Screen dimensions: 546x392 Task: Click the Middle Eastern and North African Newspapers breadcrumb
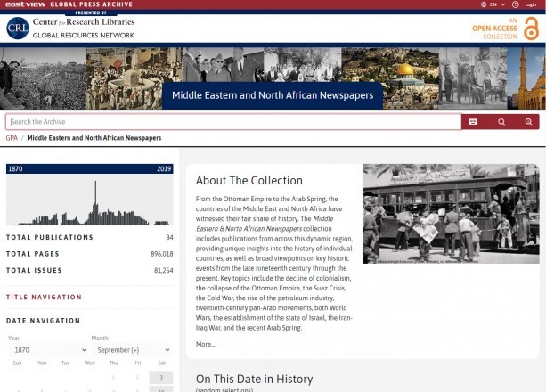click(x=94, y=138)
